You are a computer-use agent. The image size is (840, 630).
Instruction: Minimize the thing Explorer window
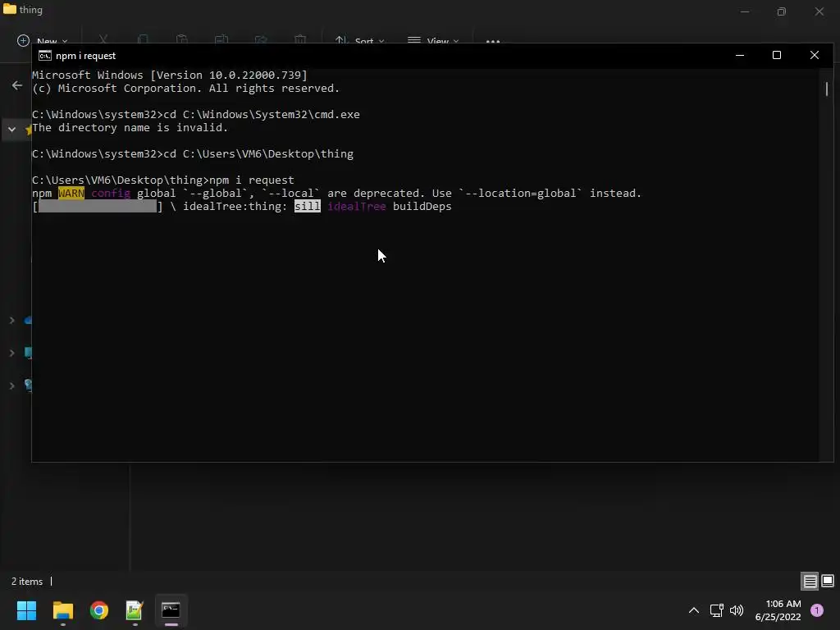(745, 11)
